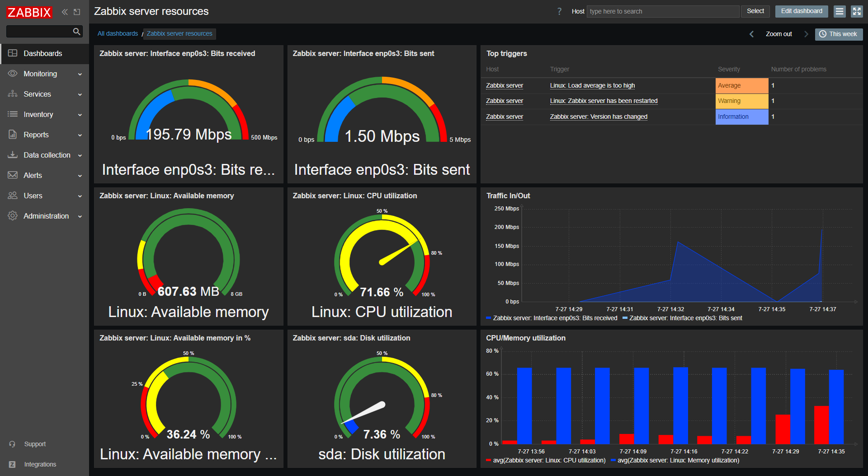The width and height of the screenshot is (868, 476).
Task: Click the ZABBIX logo
Action: click(x=28, y=12)
